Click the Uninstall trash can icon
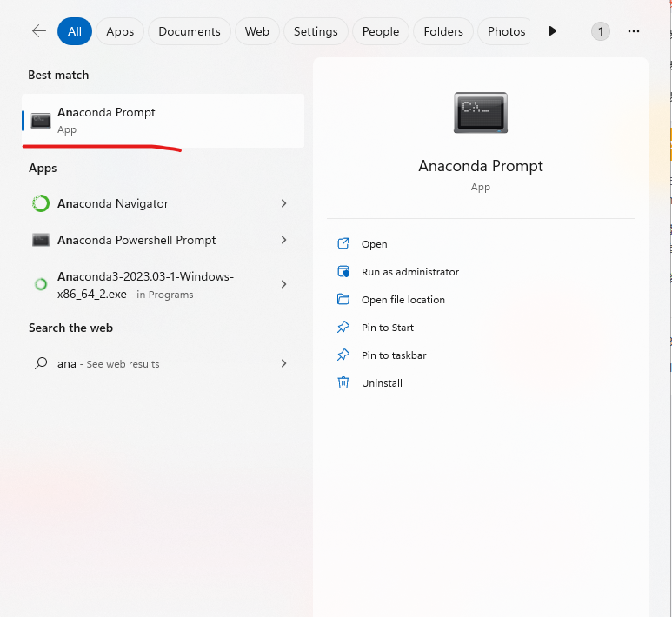The width and height of the screenshot is (672, 617). pyautogui.click(x=343, y=382)
